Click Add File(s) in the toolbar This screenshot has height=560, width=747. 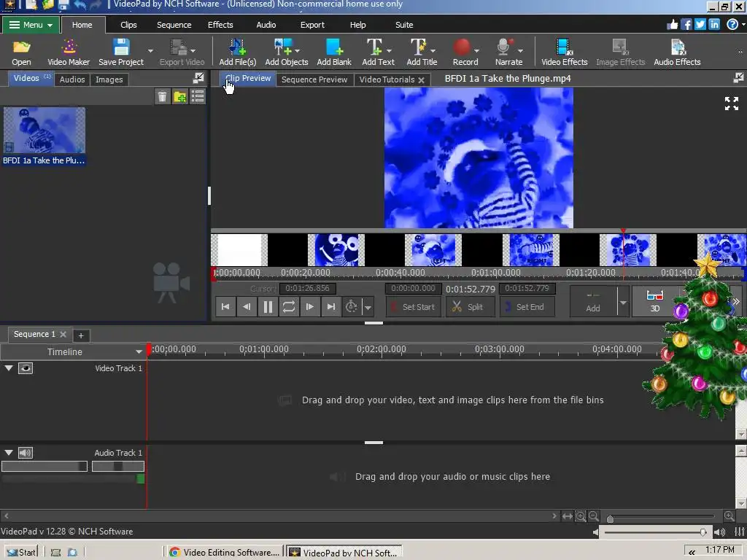[237, 52]
